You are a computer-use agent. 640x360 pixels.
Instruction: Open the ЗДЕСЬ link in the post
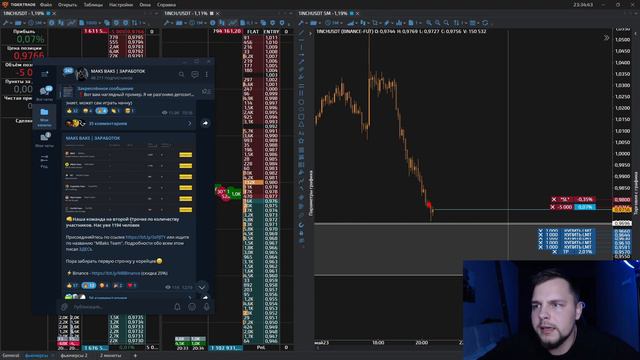(x=85, y=249)
